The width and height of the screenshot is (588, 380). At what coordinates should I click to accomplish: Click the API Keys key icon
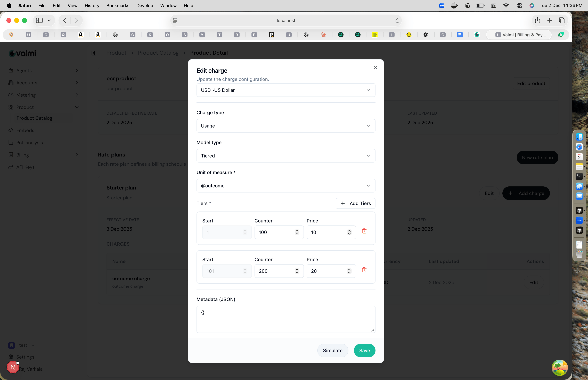[11, 167]
